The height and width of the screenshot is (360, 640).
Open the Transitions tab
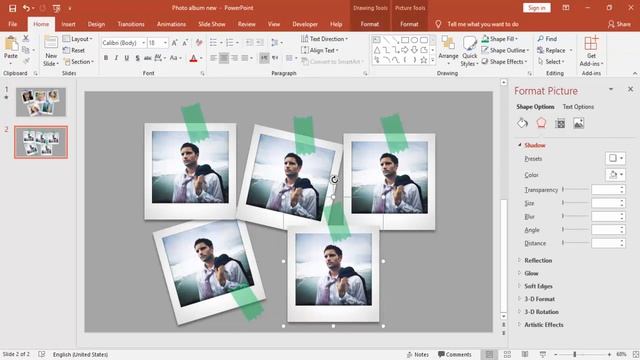tap(131, 24)
